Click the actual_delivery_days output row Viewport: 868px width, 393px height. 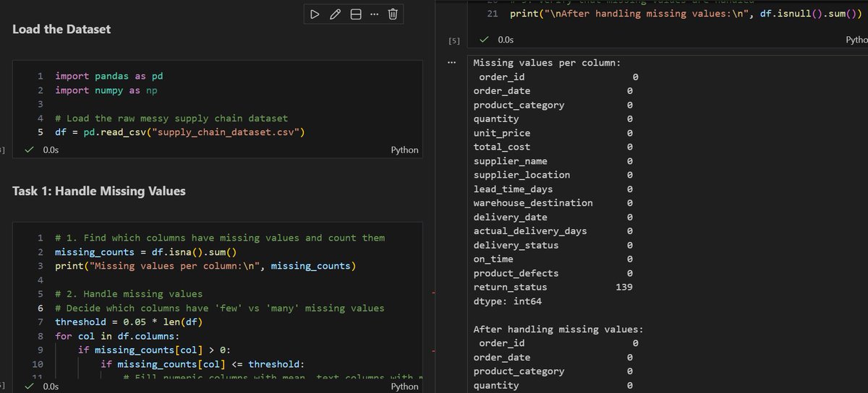click(553, 231)
